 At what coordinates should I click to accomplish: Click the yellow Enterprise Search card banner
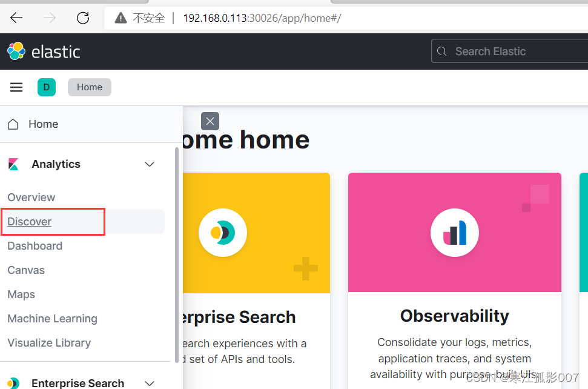(257, 233)
